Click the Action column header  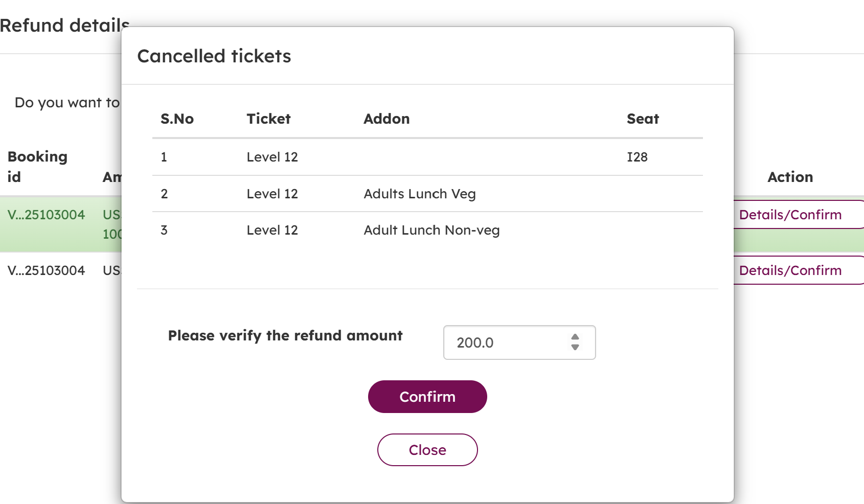(x=790, y=177)
